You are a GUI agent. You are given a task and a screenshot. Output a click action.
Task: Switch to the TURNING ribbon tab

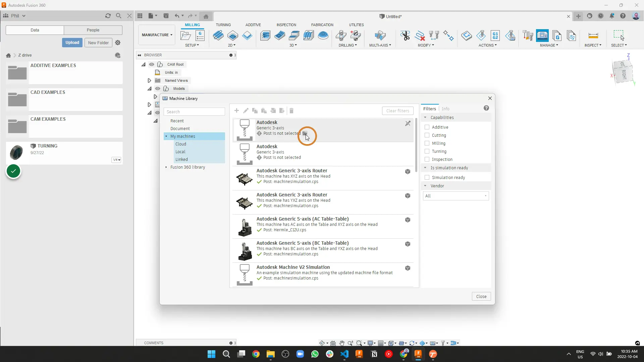223,25
